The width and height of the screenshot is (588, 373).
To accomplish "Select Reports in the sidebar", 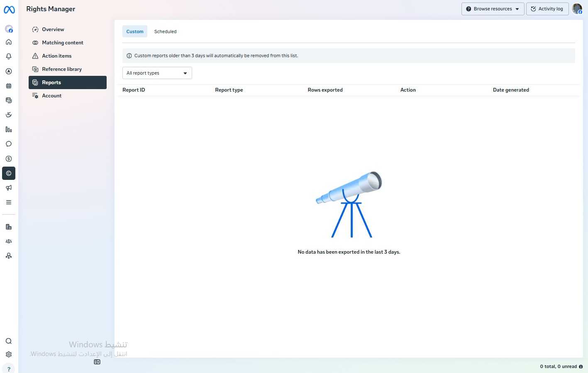I will click(68, 82).
